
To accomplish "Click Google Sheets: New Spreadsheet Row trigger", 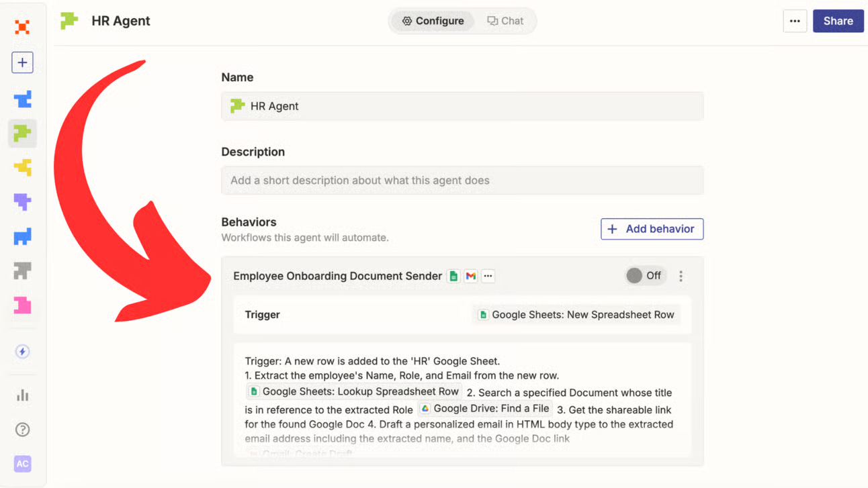I will (576, 314).
